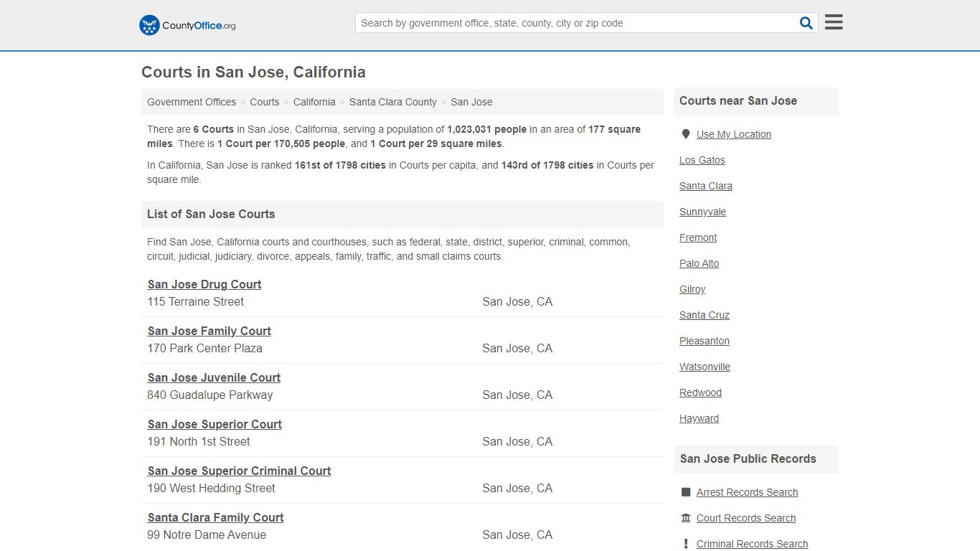Open Fremont courts link
The width and height of the screenshot is (980, 551).
pyautogui.click(x=698, y=237)
